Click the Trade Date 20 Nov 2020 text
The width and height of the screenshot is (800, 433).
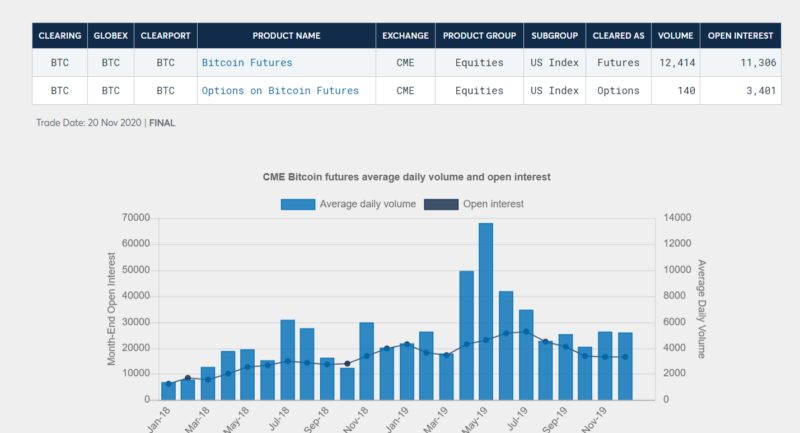tap(89, 123)
